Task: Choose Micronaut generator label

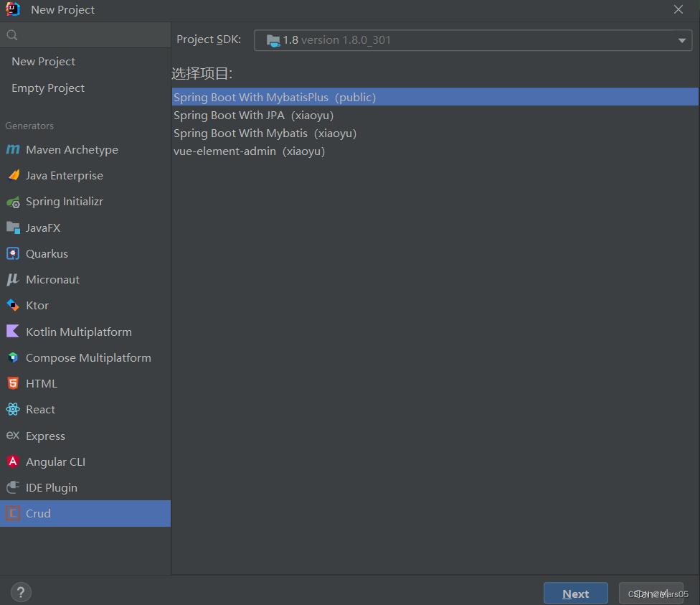Action: click(x=52, y=280)
